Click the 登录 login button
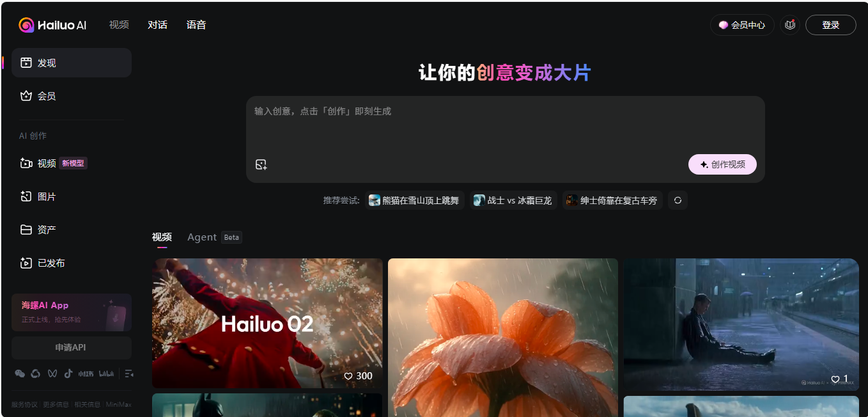The height and width of the screenshot is (417, 868). point(830,25)
